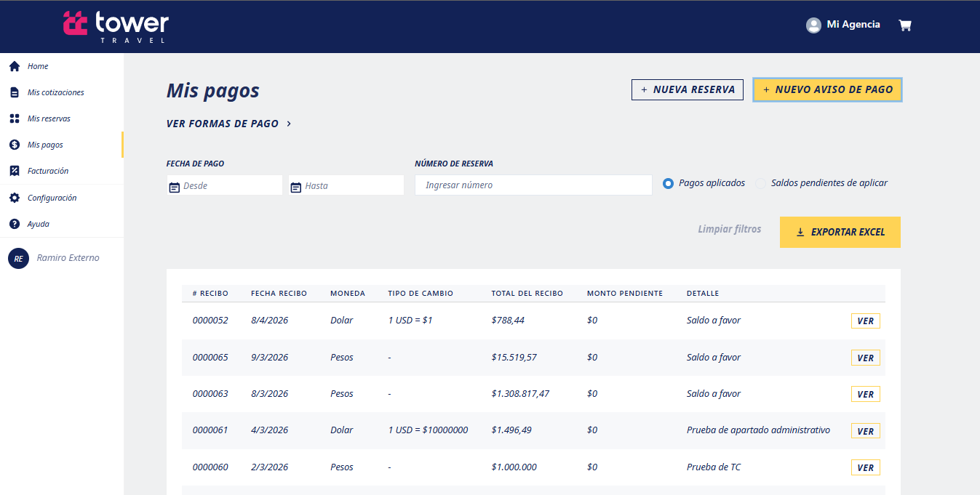980x495 pixels.
Task: Select the Pagos aplicados radio button
Action: coord(668,183)
